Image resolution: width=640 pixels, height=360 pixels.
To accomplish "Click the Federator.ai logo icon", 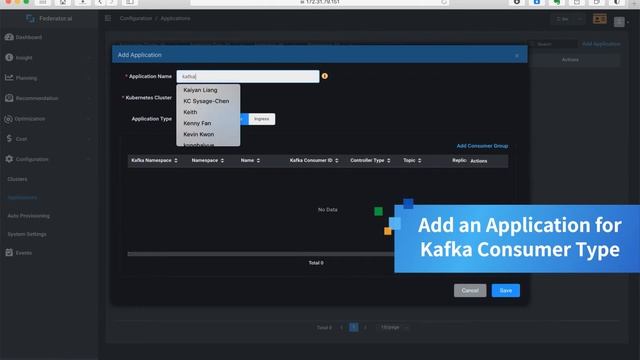I will pos(30,18).
